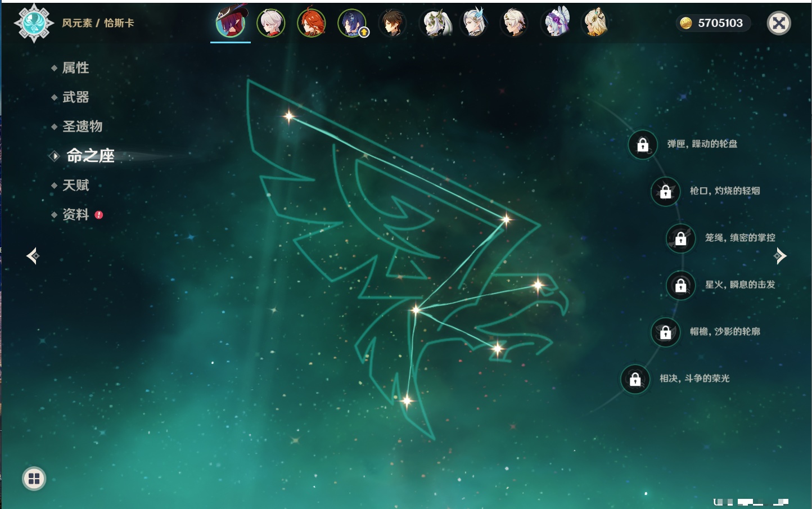This screenshot has height=509, width=812.
Task: Switch to the long blonde-haired character avatar
Action: coord(596,23)
